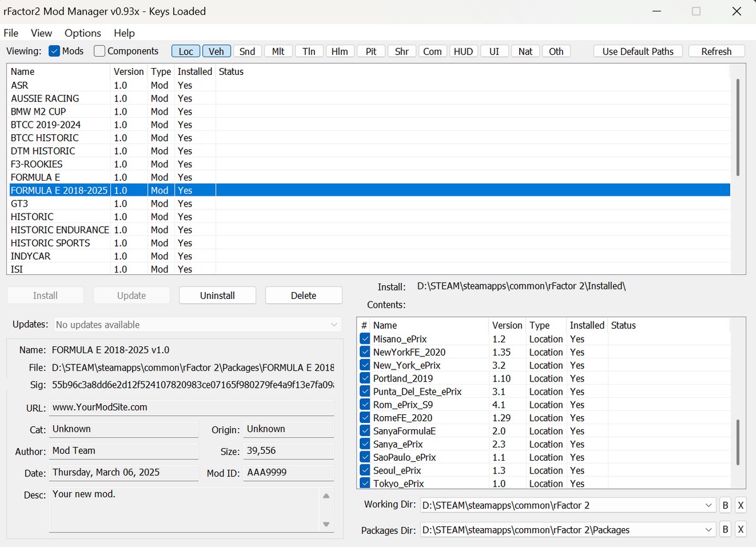756x547 pixels.
Task: Expand the Working Dir dropdown
Action: click(708, 505)
